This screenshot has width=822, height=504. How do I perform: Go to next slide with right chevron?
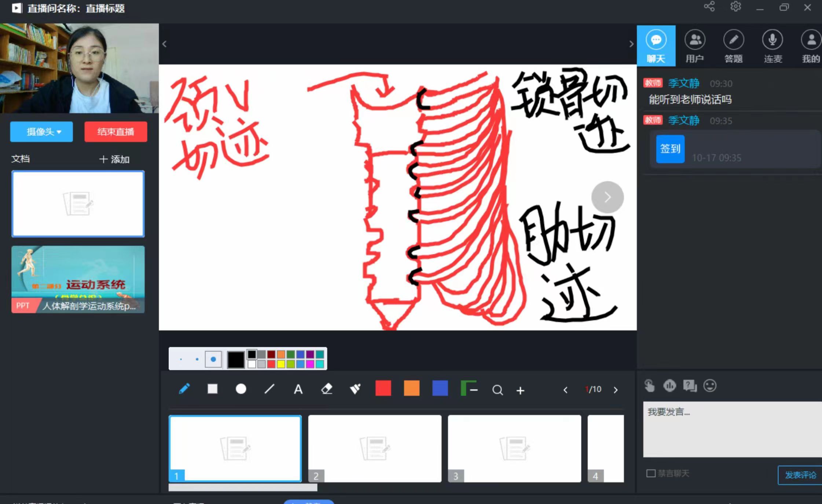click(616, 390)
